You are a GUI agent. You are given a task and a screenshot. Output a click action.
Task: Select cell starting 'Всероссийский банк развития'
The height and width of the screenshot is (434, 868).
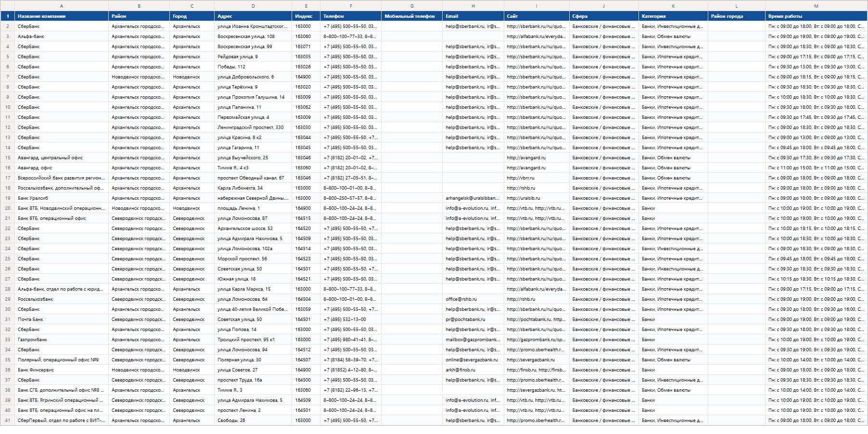(x=62, y=178)
